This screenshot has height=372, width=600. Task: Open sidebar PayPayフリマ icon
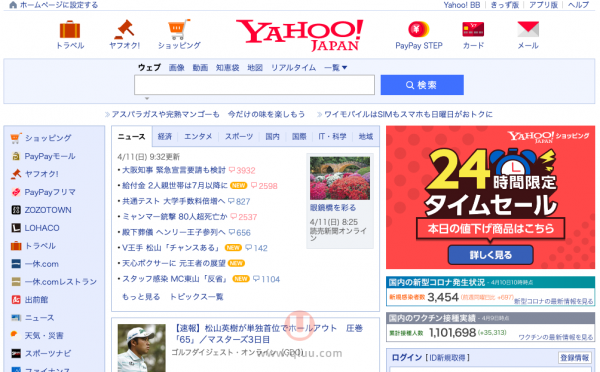(x=16, y=192)
